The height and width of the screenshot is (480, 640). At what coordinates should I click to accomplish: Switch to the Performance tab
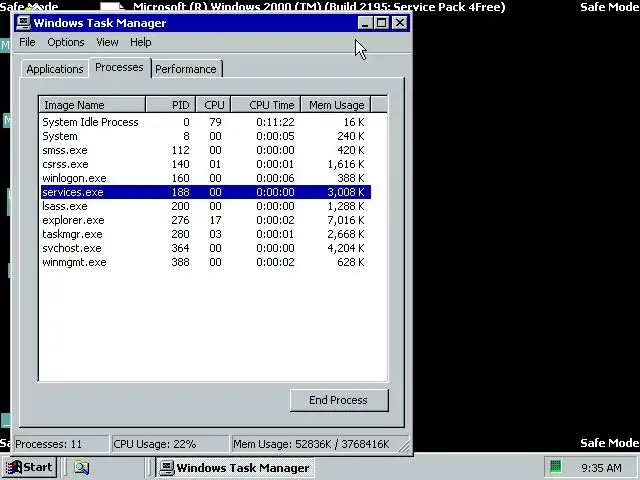[x=186, y=69]
